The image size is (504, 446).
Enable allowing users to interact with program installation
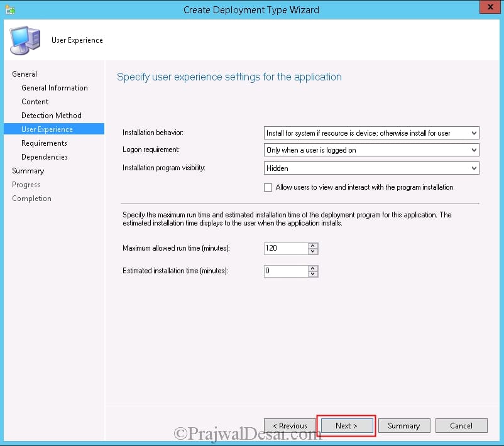(268, 187)
